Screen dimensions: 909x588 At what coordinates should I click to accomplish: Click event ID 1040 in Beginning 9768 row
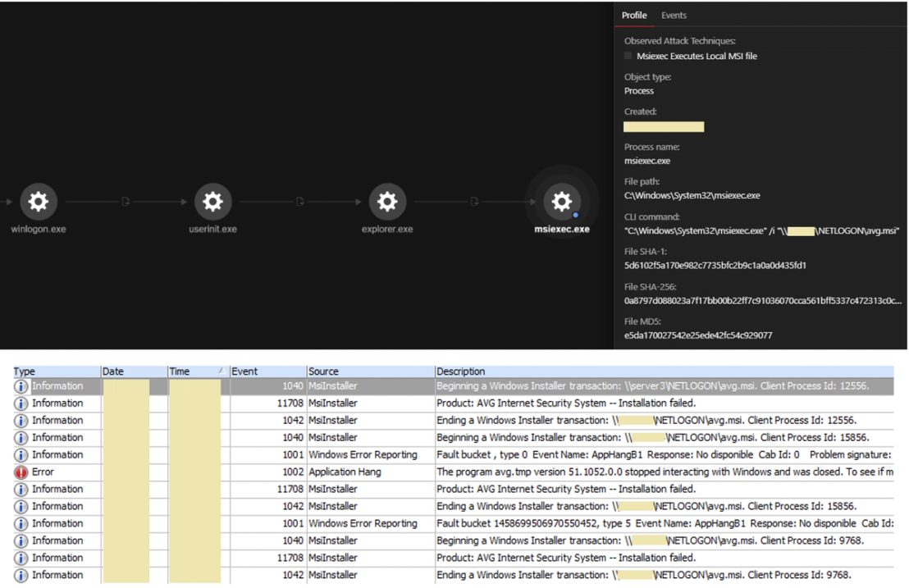coord(293,541)
